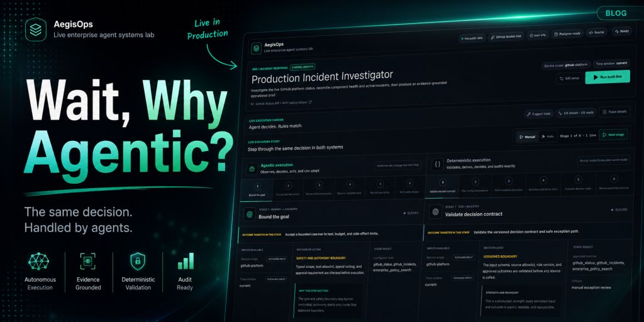The height and width of the screenshot is (322, 644).
Task: Select deterministic step 5 Evaluate decision table
Action: click(578, 182)
